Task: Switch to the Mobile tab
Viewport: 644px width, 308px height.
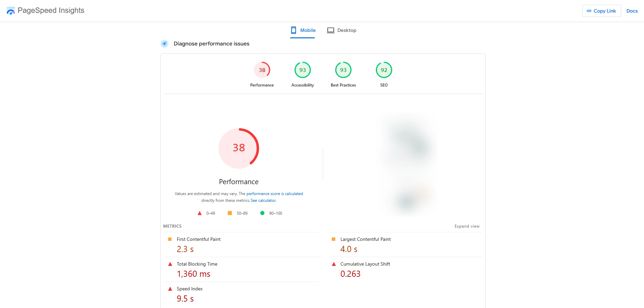Action: click(x=303, y=30)
